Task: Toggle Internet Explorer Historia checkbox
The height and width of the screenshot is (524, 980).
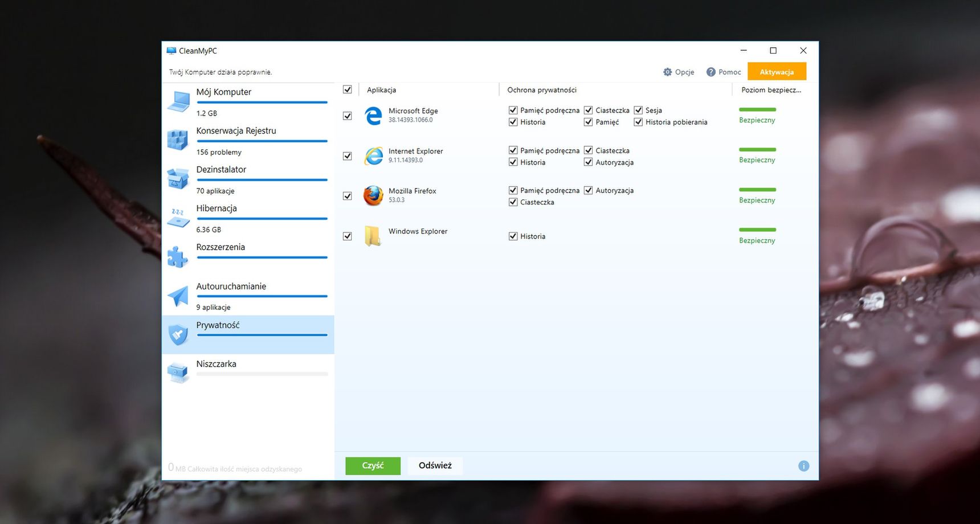Action: click(x=513, y=162)
